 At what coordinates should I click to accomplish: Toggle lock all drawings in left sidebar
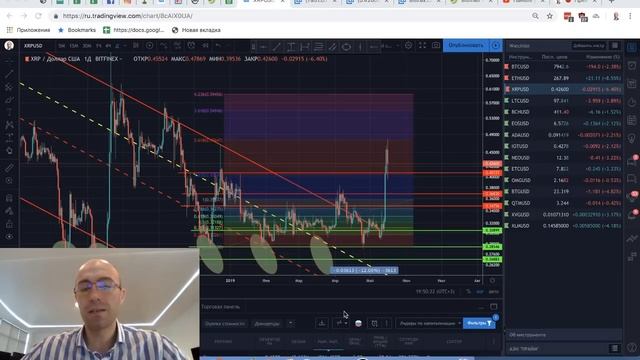pos(9,224)
